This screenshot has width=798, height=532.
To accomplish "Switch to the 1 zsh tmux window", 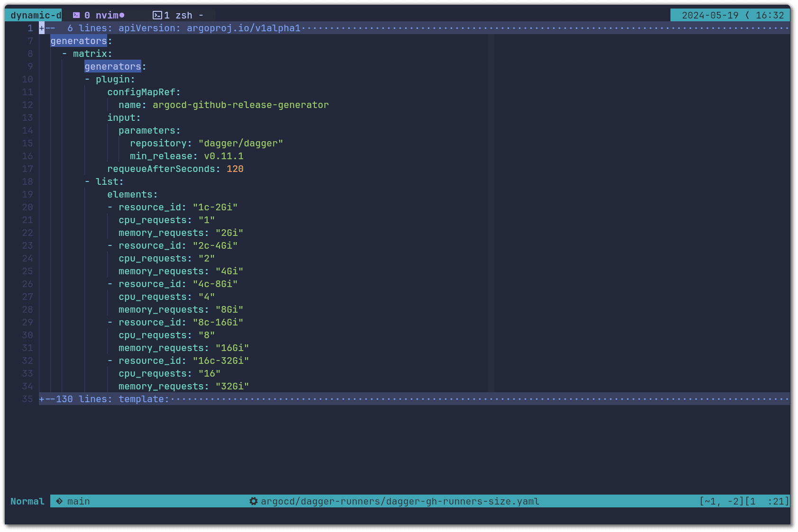I will (x=178, y=15).
